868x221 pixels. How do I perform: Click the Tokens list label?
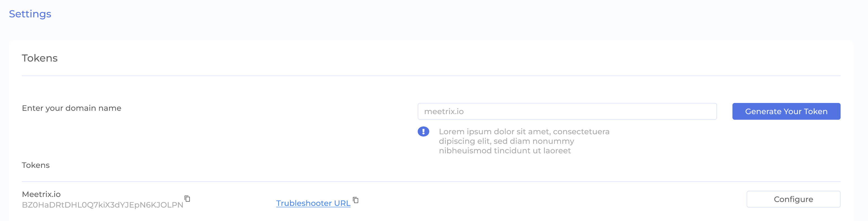pyautogui.click(x=36, y=165)
